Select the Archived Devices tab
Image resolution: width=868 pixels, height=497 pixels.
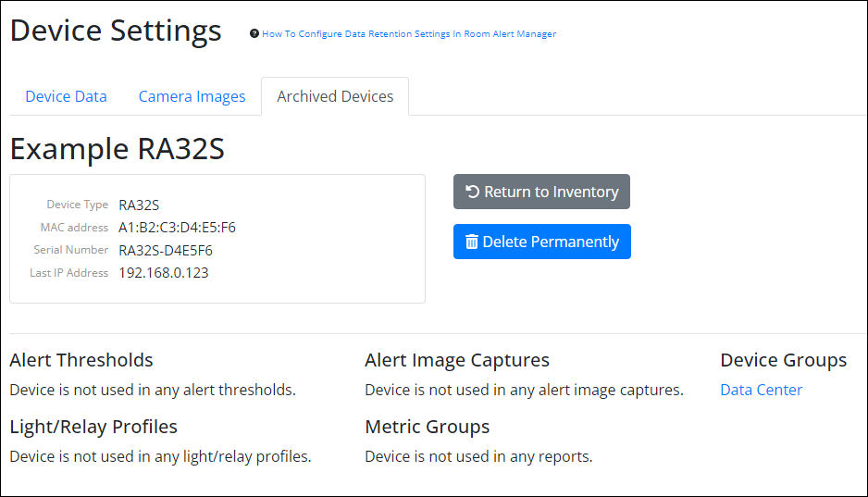click(x=335, y=96)
